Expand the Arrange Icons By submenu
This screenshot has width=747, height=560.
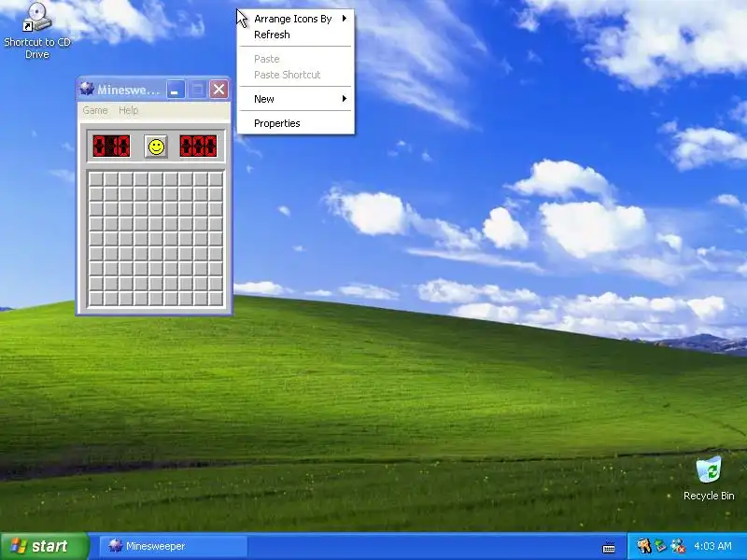pyautogui.click(x=296, y=19)
